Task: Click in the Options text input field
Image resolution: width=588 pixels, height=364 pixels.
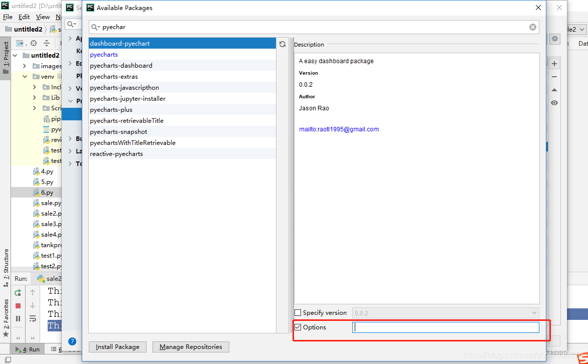Action: (446, 327)
